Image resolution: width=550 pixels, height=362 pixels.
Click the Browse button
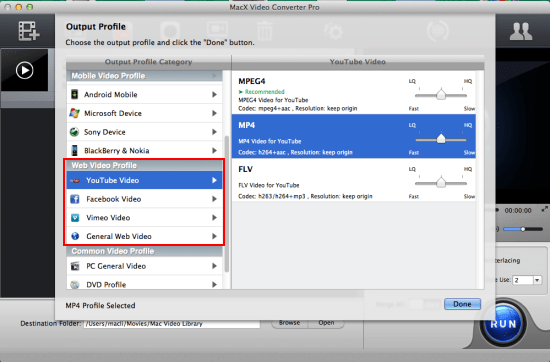click(289, 323)
